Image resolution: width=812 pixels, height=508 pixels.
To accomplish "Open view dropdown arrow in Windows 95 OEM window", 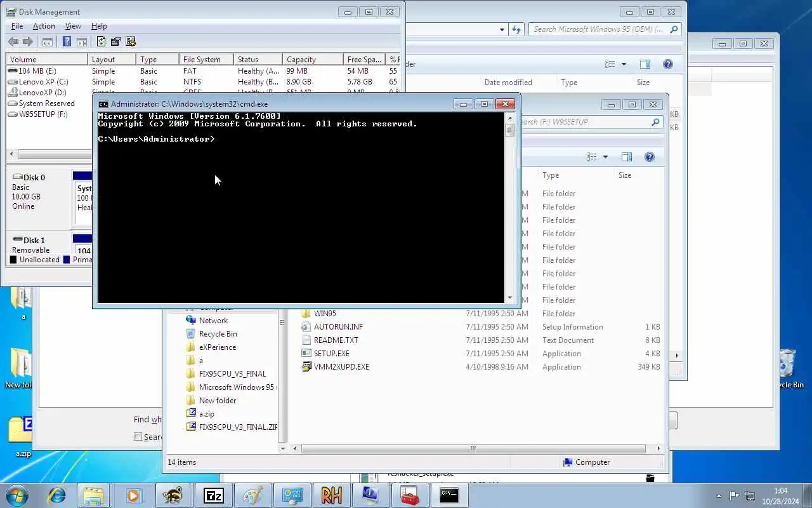I will (624, 64).
